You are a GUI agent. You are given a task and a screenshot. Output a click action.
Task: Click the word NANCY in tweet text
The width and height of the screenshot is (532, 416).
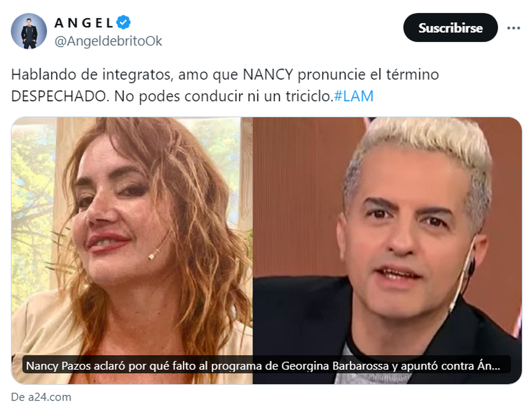pos(268,75)
